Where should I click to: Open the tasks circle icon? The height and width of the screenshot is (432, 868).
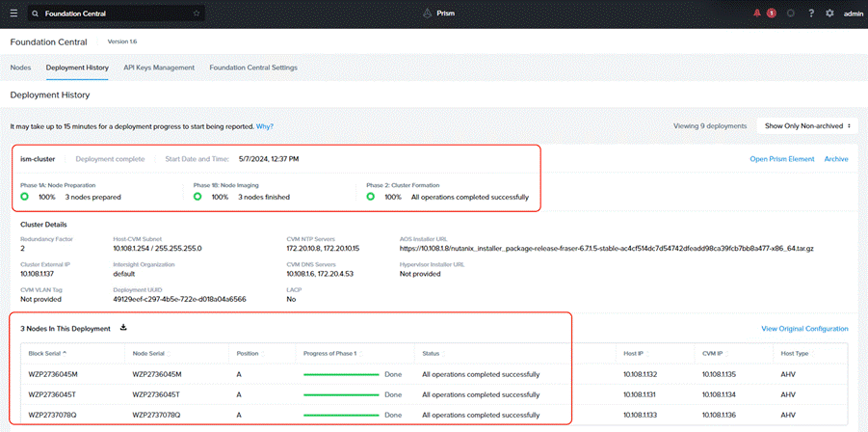pyautogui.click(x=791, y=13)
